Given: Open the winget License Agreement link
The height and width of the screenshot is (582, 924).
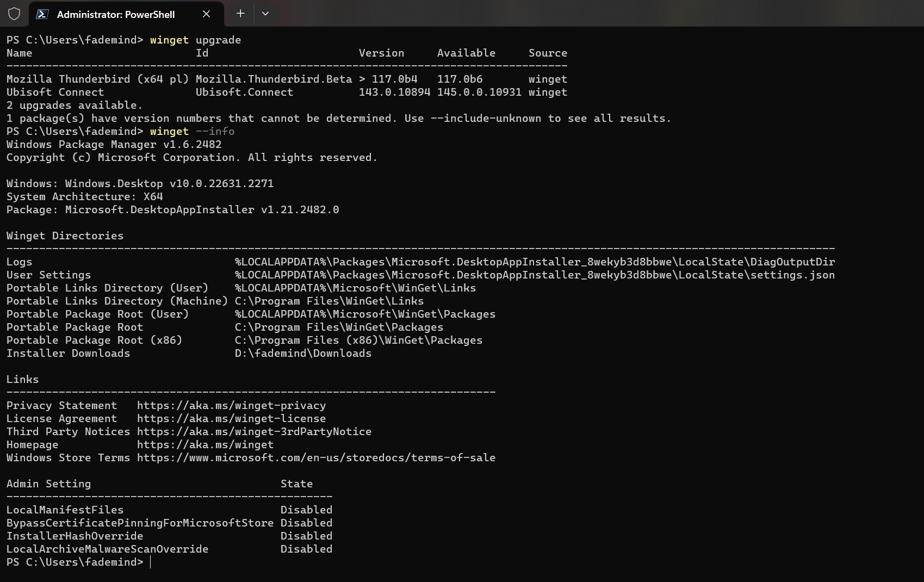Looking at the screenshot, I should tap(231, 418).
